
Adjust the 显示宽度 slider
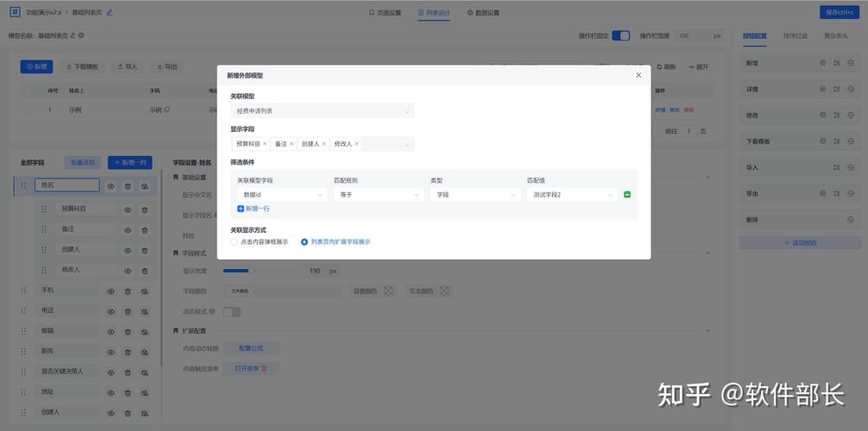[x=252, y=271]
